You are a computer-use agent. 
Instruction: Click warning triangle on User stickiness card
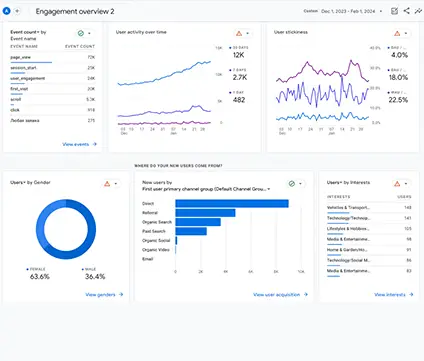pyautogui.click(x=397, y=33)
